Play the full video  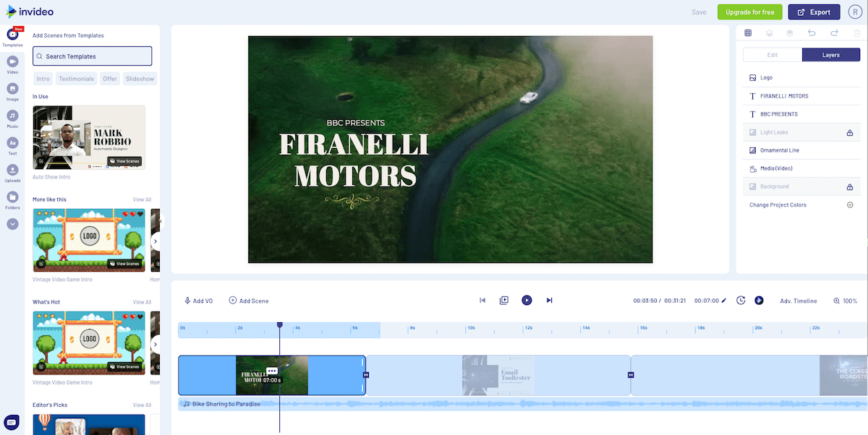(527, 301)
